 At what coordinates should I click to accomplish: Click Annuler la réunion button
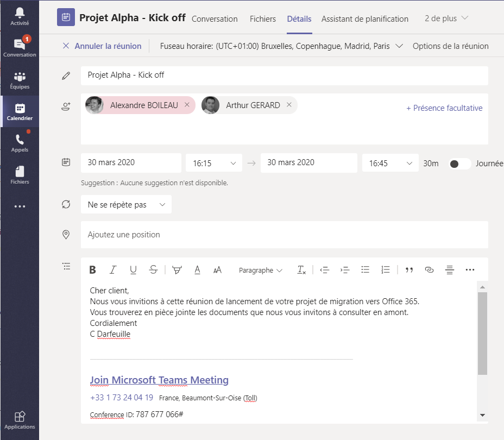click(x=102, y=46)
